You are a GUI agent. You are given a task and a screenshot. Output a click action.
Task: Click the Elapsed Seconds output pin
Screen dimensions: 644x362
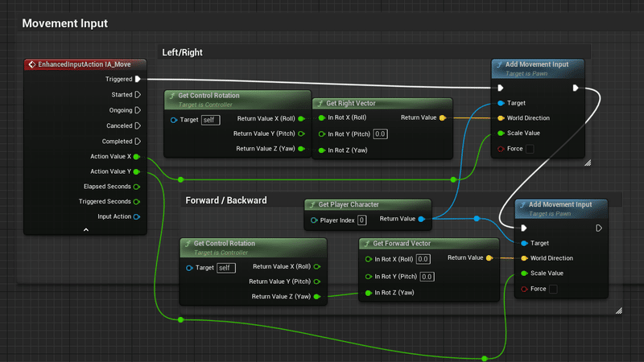[x=137, y=187]
